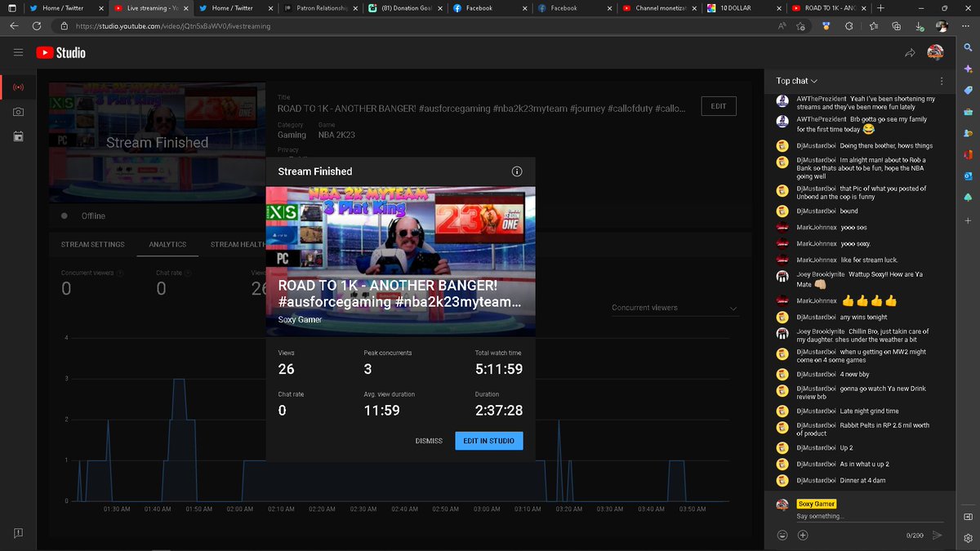The image size is (980, 551).
Task: Open the Edge Settings and more menu
Action: [x=965, y=26]
